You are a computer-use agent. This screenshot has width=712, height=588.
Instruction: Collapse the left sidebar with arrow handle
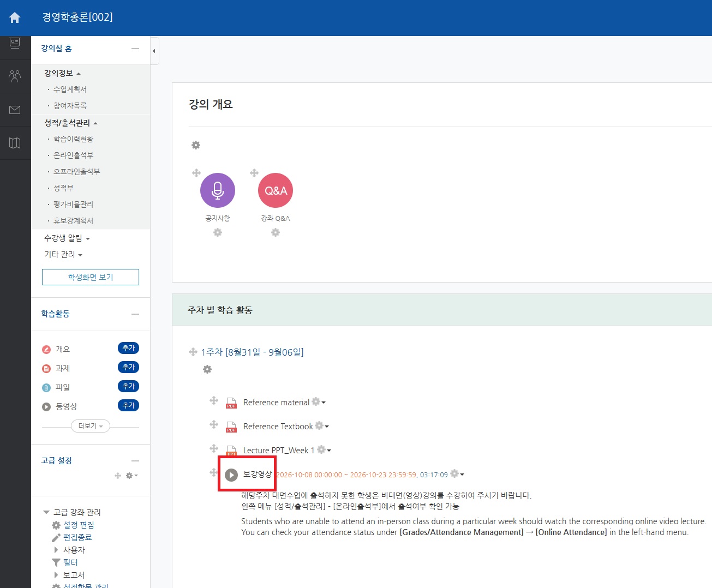coord(154,51)
